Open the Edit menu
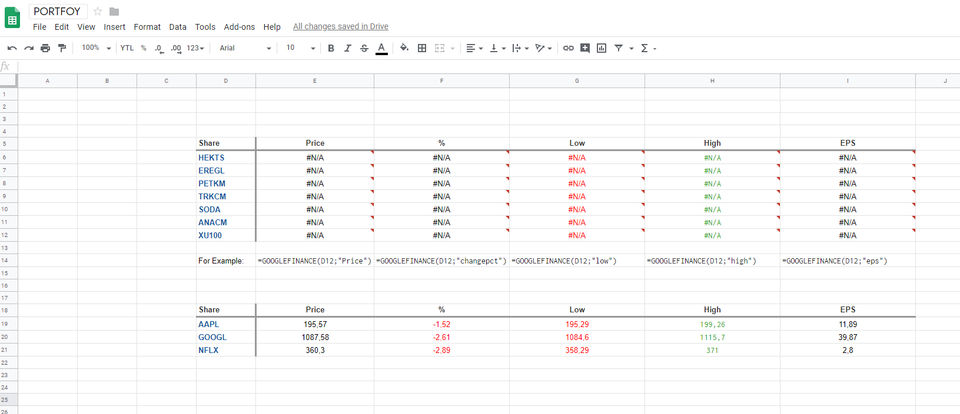This screenshot has width=960, height=414. click(x=61, y=27)
